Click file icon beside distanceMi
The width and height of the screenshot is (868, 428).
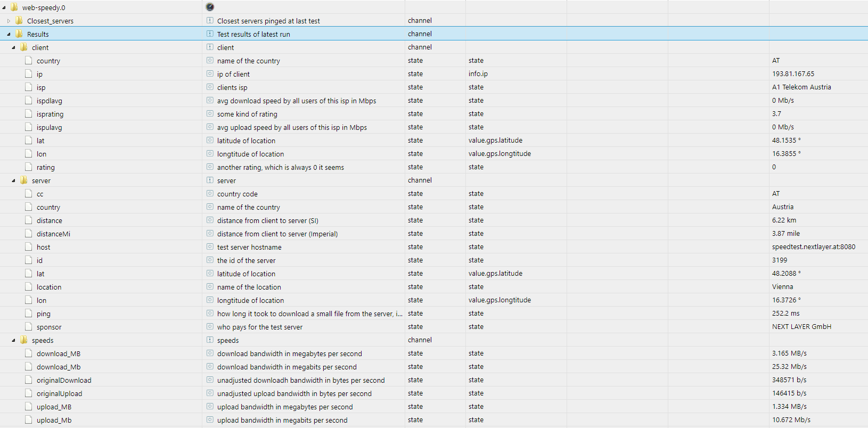click(x=29, y=233)
